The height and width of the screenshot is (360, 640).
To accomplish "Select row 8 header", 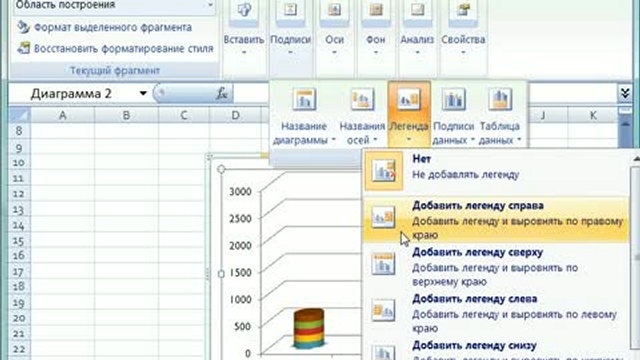I will click(x=19, y=131).
